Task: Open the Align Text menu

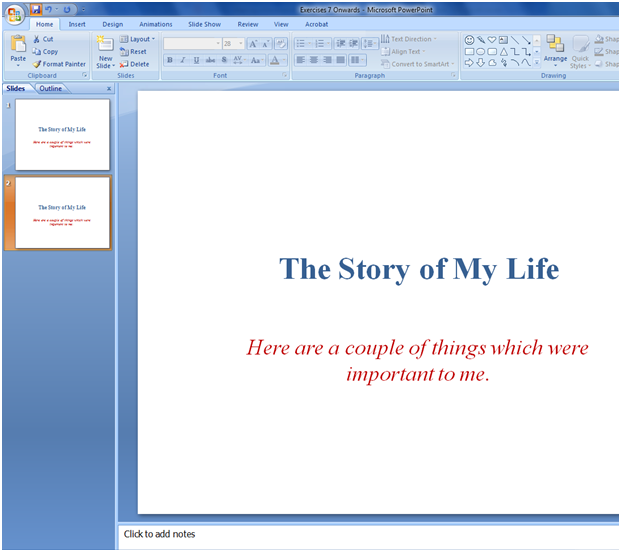Action: (403, 51)
